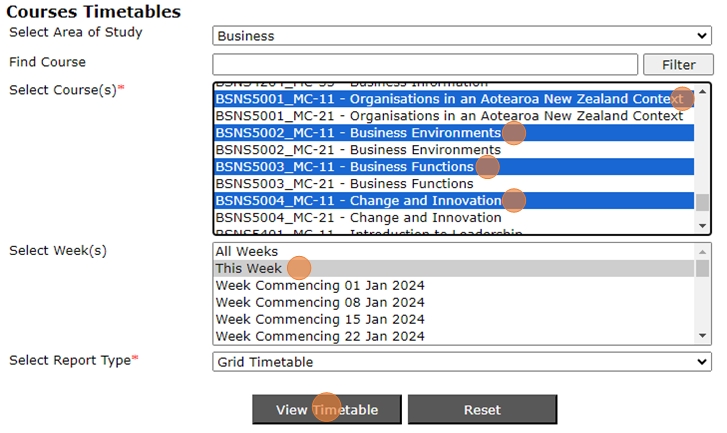This screenshot has height=433, width=727.
Task: Select All Weeks in week list
Action: tap(247, 252)
